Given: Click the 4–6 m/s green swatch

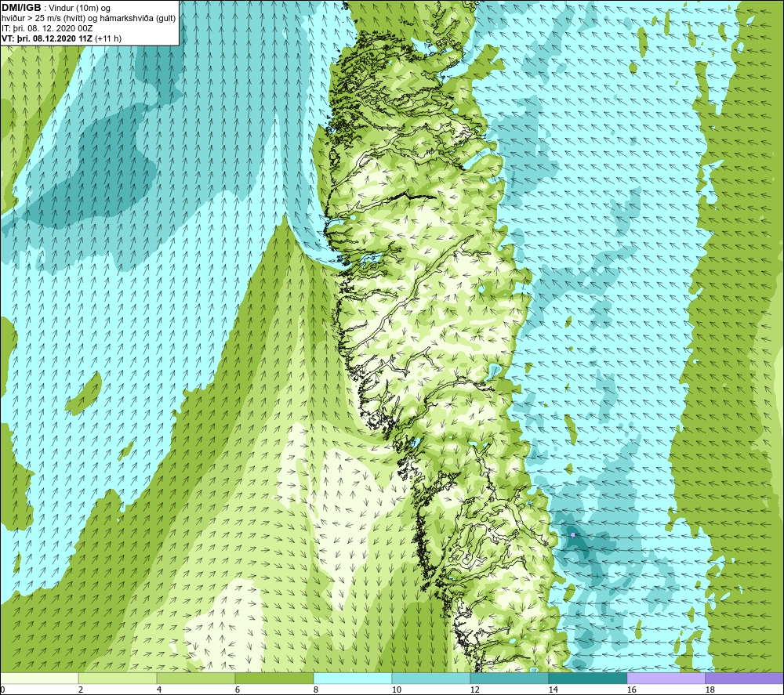Looking at the screenshot, I should (196, 678).
